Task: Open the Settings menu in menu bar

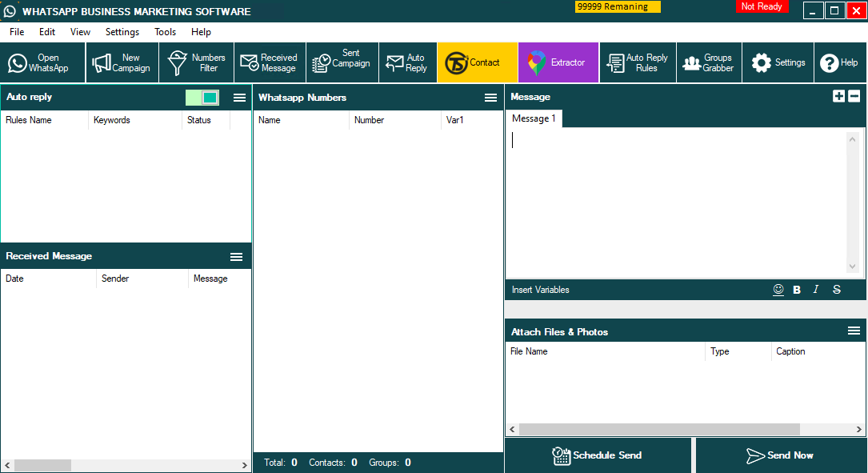Action: (122, 32)
